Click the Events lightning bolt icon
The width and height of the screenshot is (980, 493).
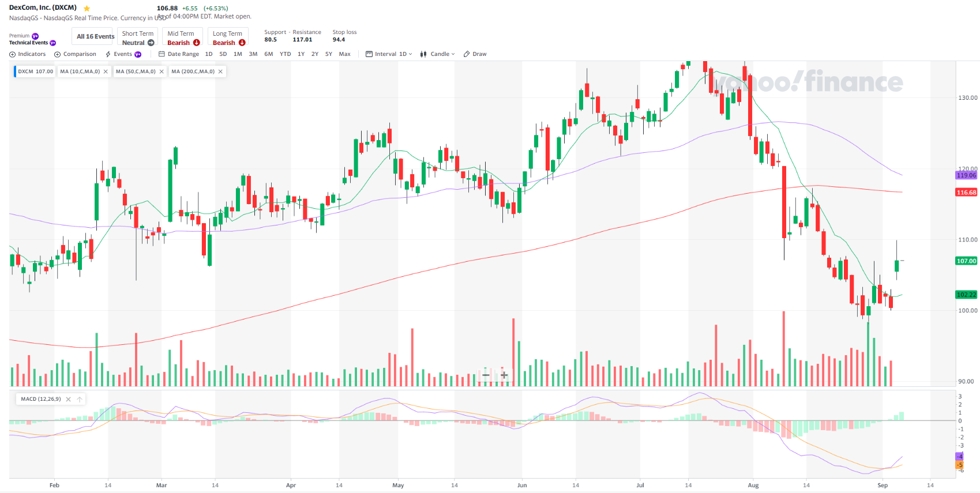(x=108, y=54)
